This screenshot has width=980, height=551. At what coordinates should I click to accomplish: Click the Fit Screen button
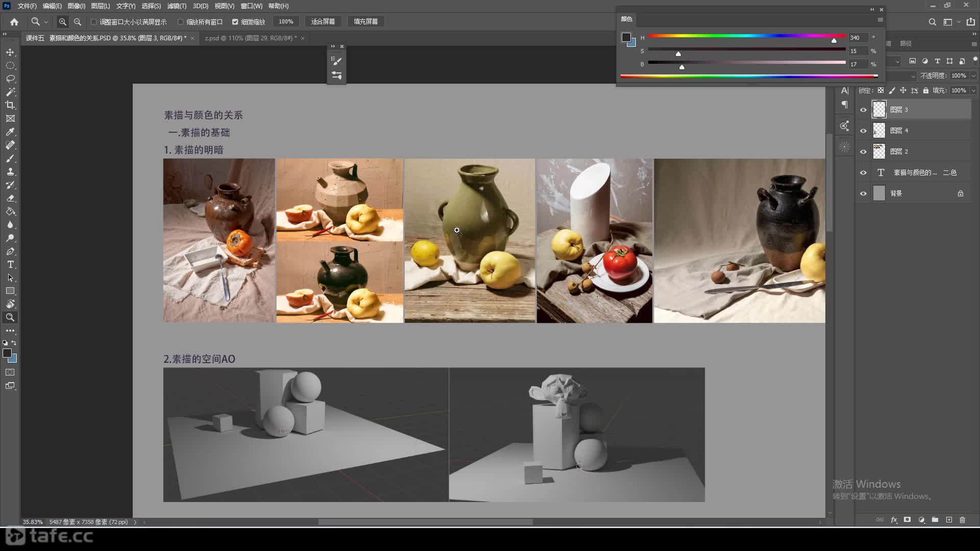(323, 22)
